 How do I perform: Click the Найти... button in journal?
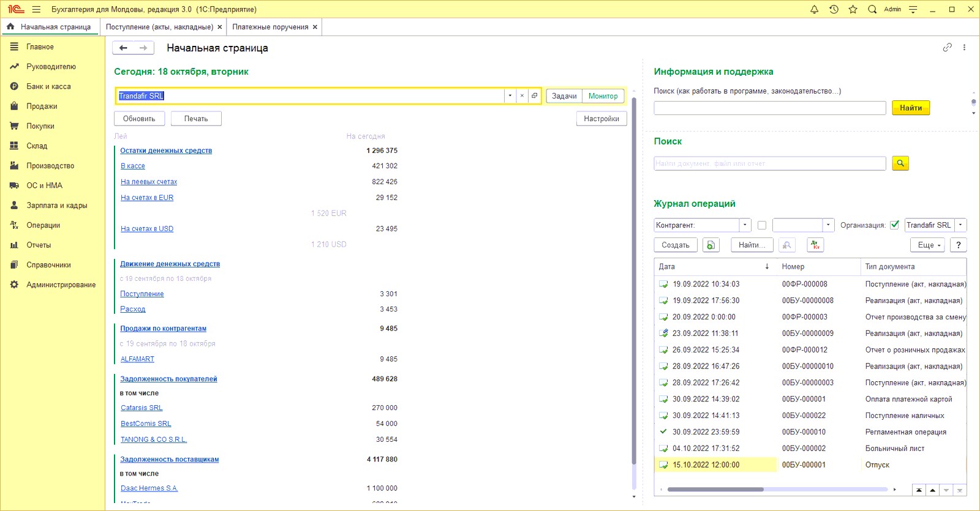coord(752,245)
